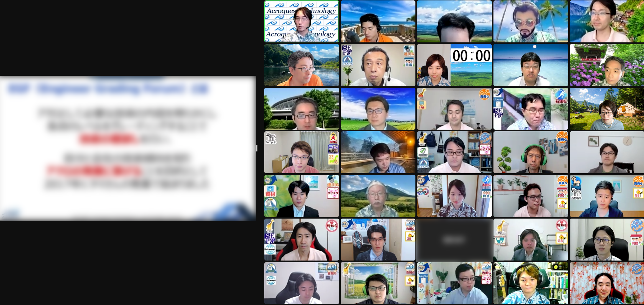The height and width of the screenshot is (305, 644).
Task: Select the suited man with Security badge
Action: [x=530, y=240]
